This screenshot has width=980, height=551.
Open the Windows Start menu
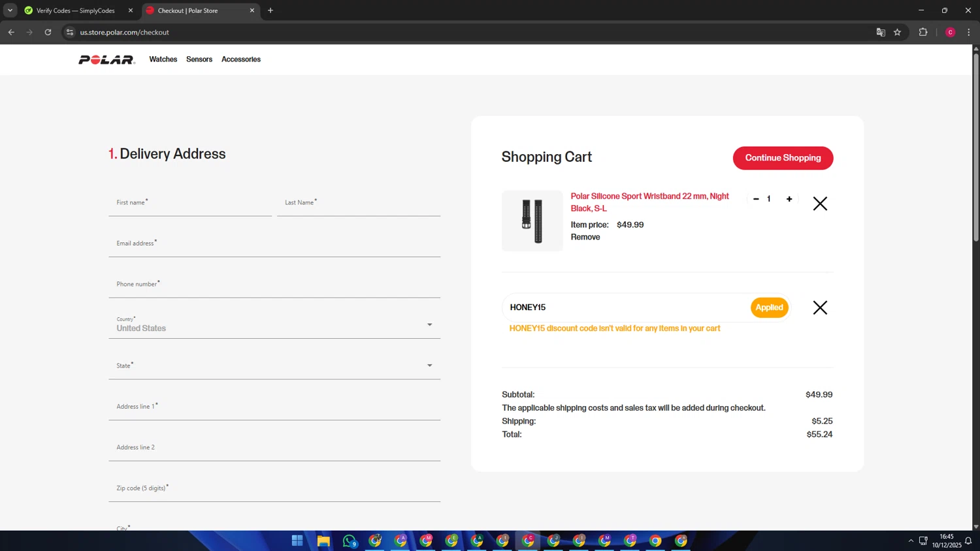pyautogui.click(x=297, y=541)
